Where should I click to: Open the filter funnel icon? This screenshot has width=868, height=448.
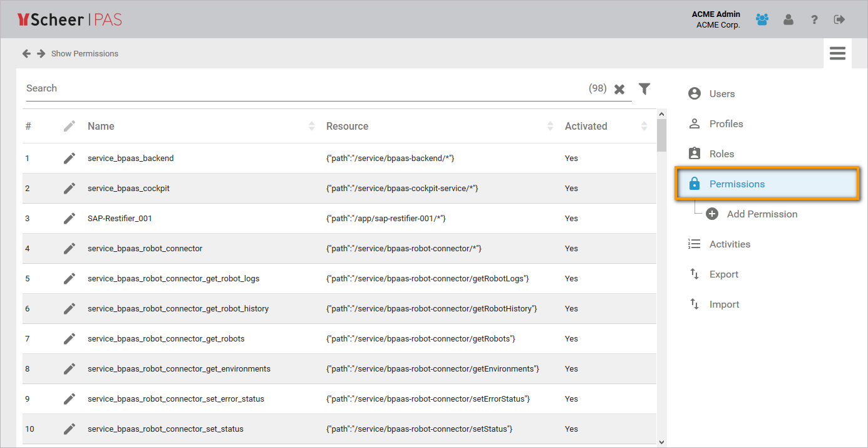click(x=644, y=89)
